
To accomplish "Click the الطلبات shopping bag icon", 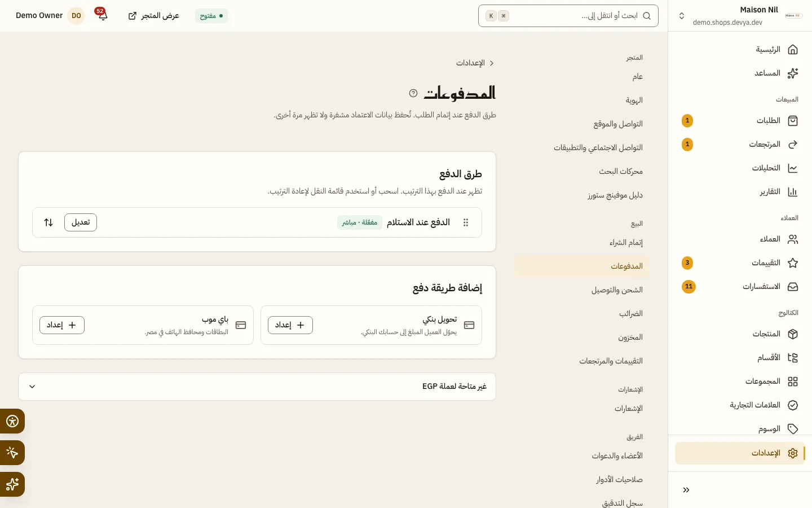I will coord(793,121).
